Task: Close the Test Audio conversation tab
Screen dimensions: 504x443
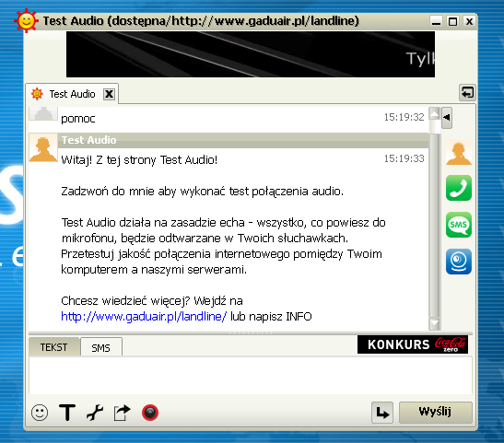Action: [x=109, y=94]
